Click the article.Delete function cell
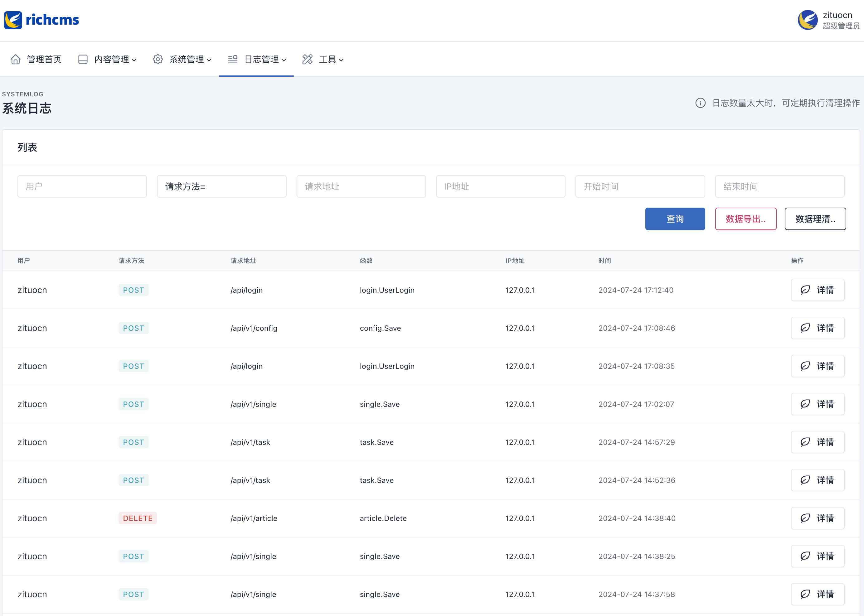The image size is (864, 616). click(383, 518)
